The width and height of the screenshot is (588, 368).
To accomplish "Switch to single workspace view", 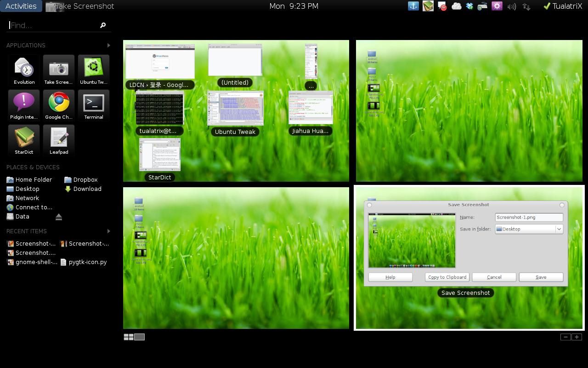I will tap(140, 337).
